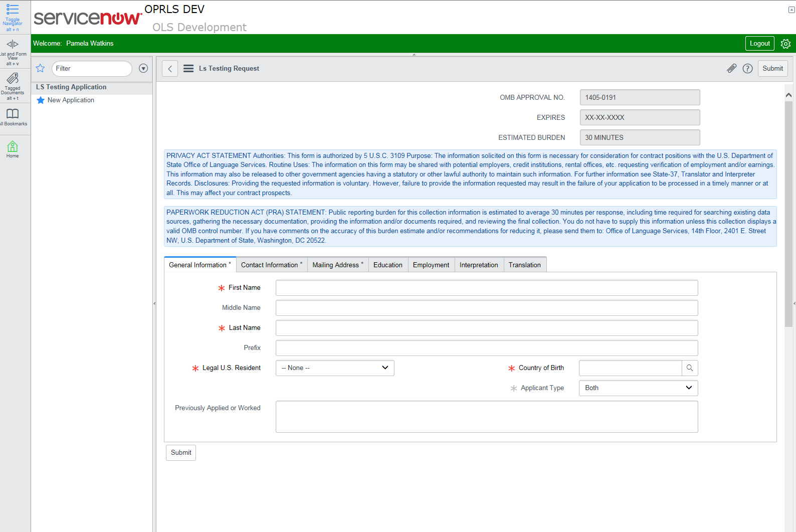This screenshot has height=532, width=796.
Task: Expand the Applicant Type dropdown
Action: pos(638,388)
